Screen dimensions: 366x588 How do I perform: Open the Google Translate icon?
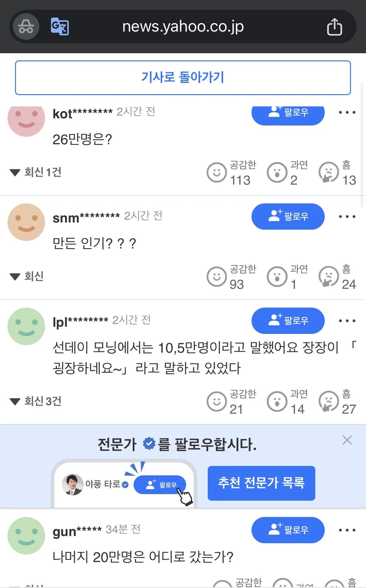[x=60, y=27]
